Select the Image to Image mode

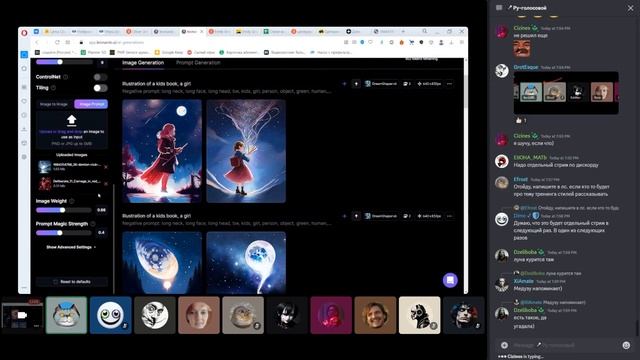(x=54, y=104)
